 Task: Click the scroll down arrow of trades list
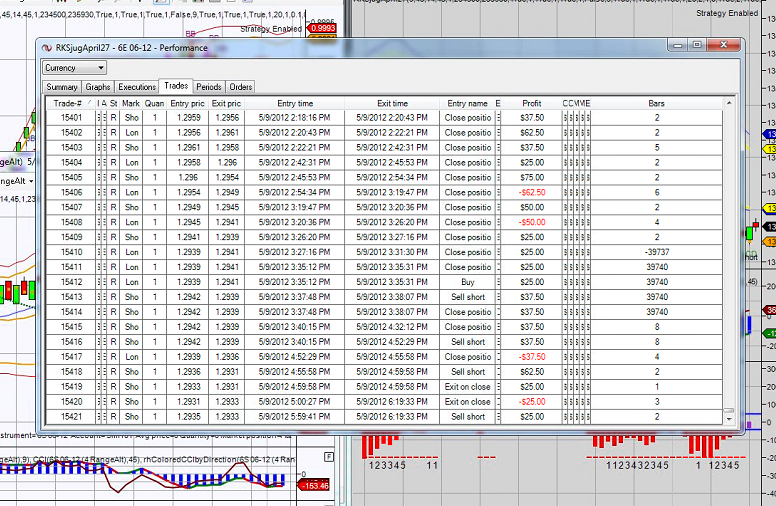pos(729,418)
